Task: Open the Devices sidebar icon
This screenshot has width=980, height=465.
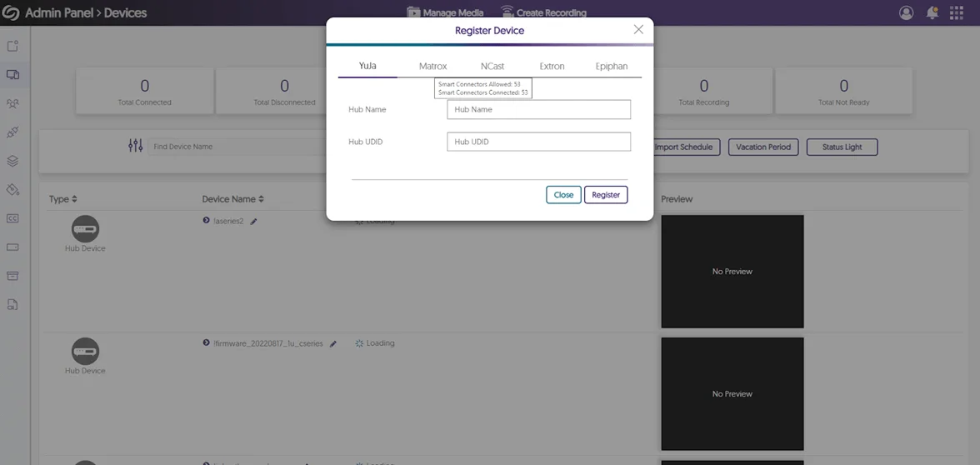Action: (x=12, y=75)
